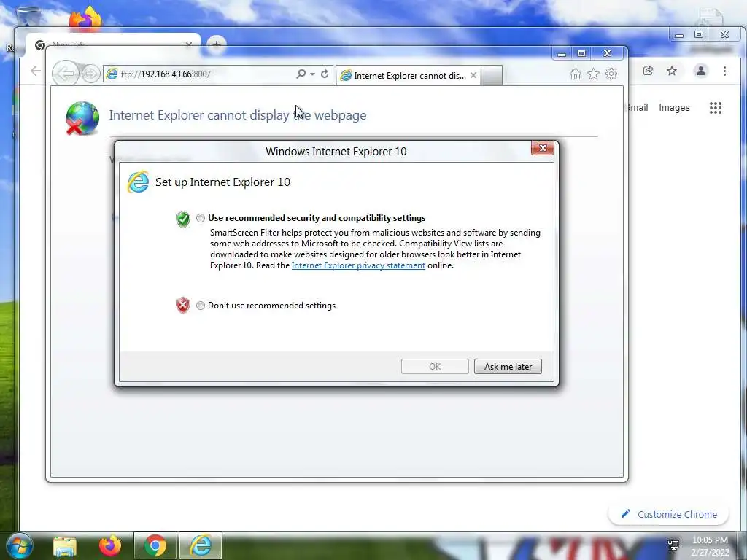The height and width of the screenshot is (560, 747).
Task: Open a new tab in Chrome window
Action: click(217, 44)
